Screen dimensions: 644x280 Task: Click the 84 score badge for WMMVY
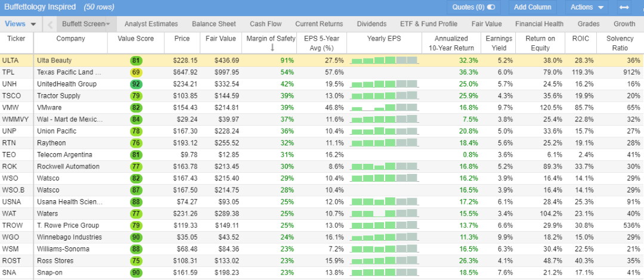[x=136, y=120]
